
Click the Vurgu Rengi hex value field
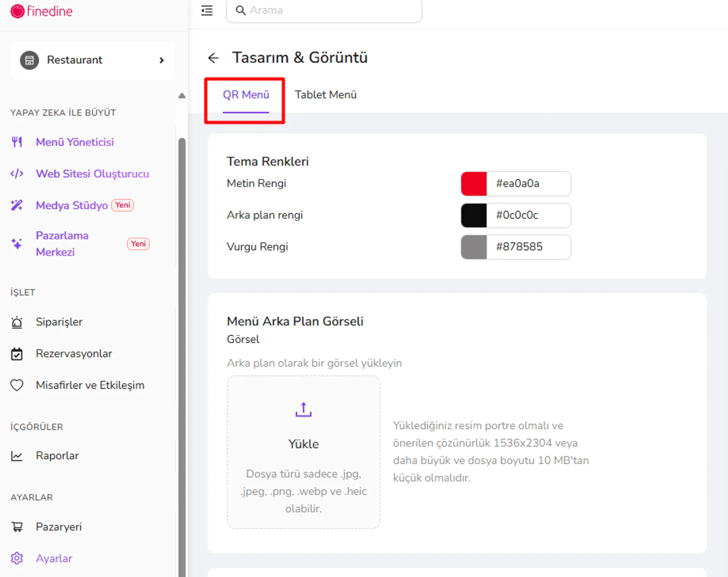click(x=529, y=247)
